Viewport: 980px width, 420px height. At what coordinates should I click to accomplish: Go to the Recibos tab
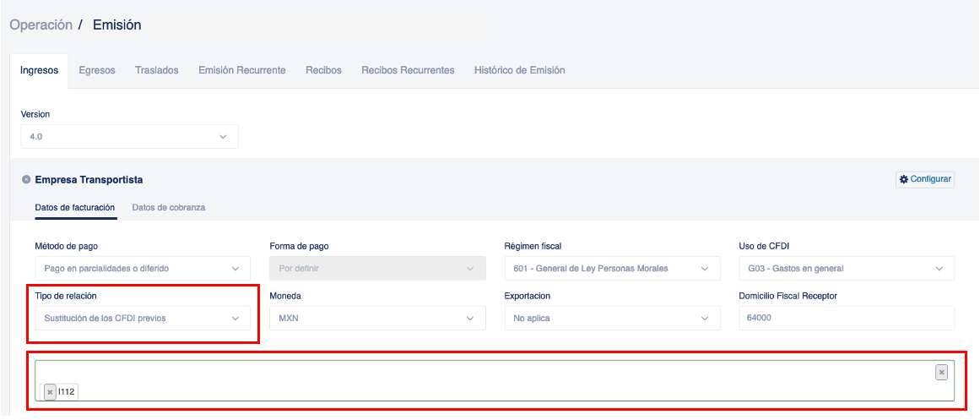tap(324, 70)
